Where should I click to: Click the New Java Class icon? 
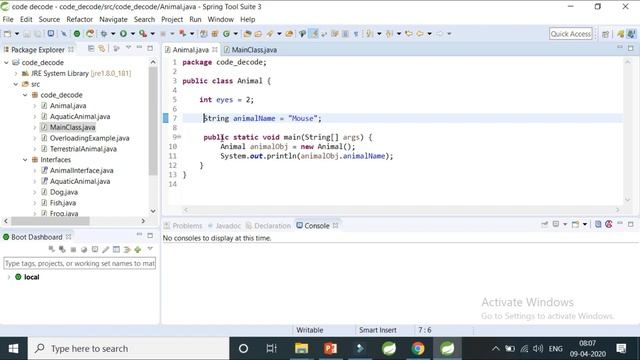coord(226,34)
